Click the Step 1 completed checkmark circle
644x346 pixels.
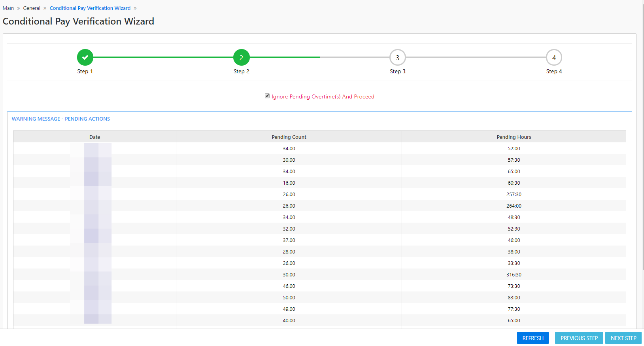pos(85,57)
